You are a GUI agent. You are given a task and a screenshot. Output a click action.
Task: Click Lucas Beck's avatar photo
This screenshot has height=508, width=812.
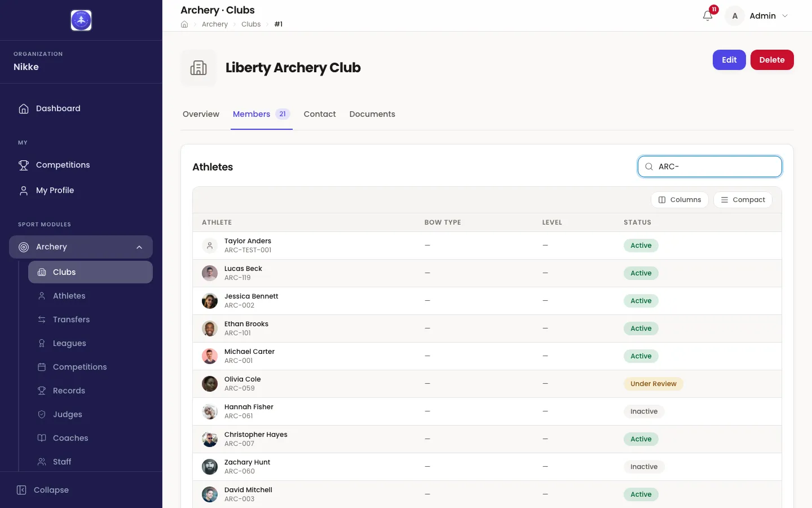point(210,273)
